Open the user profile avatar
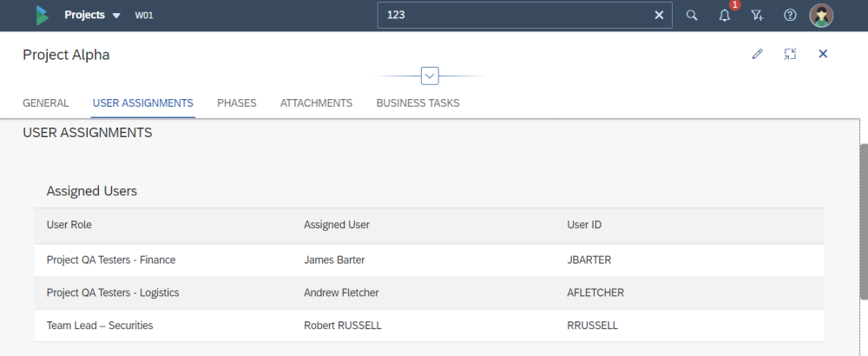Screen dimensions: 868x356 click(x=821, y=16)
